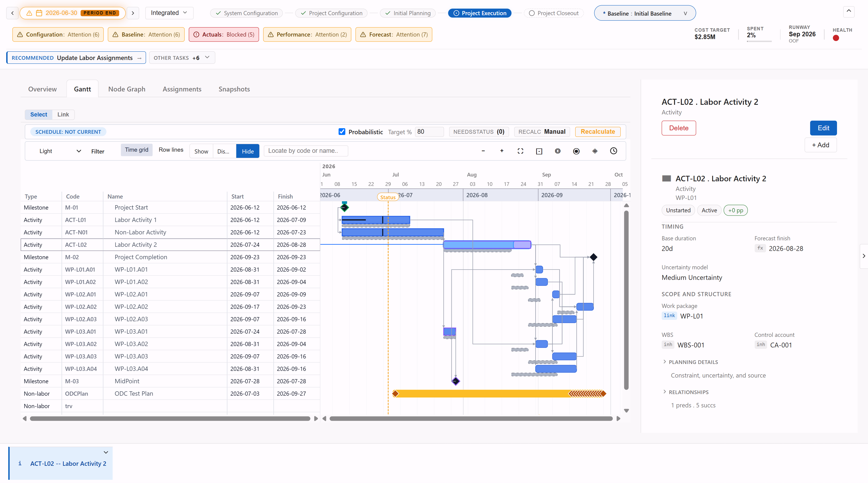
Task: Open the Integrated dropdown
Action: click(169, 13)
